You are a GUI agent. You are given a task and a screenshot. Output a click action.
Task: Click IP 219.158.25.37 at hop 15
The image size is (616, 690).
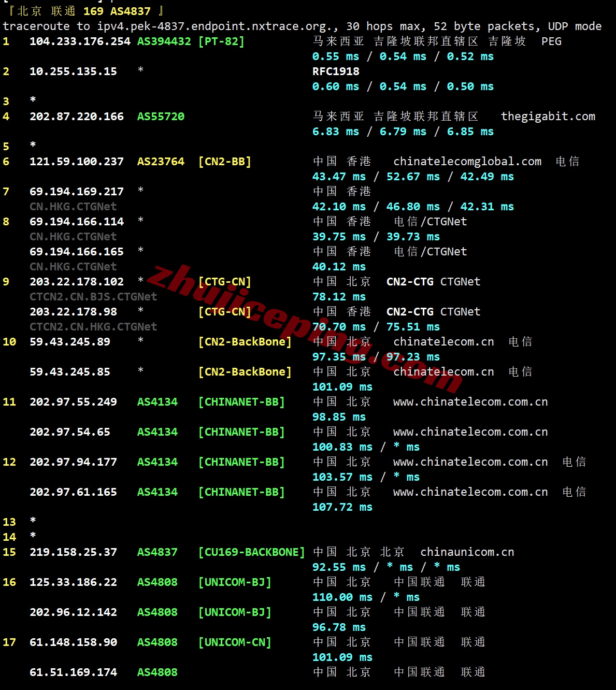(73, 552)
